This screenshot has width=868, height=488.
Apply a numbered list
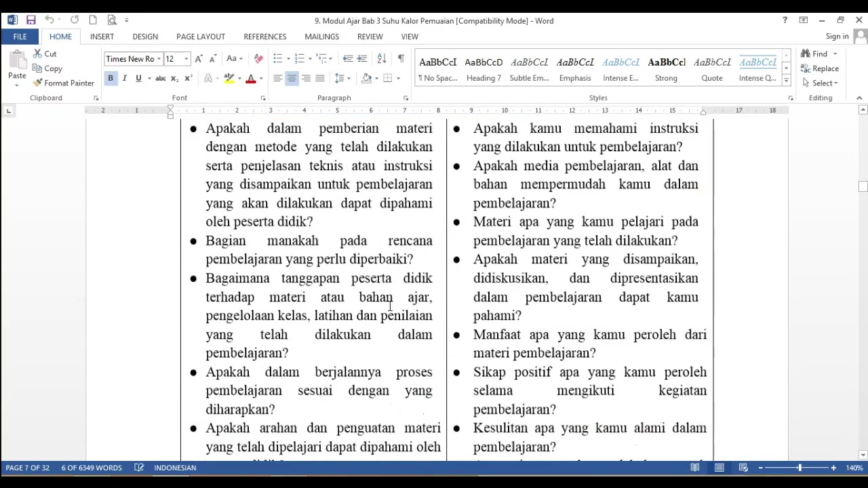coord(300,59)
